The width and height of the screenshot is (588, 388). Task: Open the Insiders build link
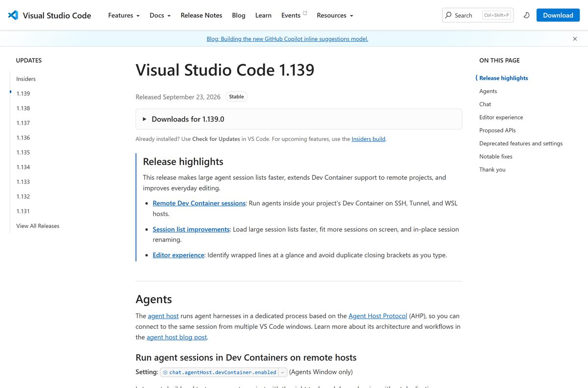[368, 139]
